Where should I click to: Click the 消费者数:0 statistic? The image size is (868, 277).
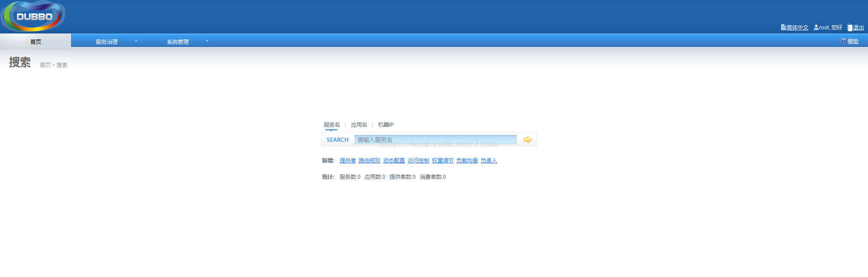[433, 177]
